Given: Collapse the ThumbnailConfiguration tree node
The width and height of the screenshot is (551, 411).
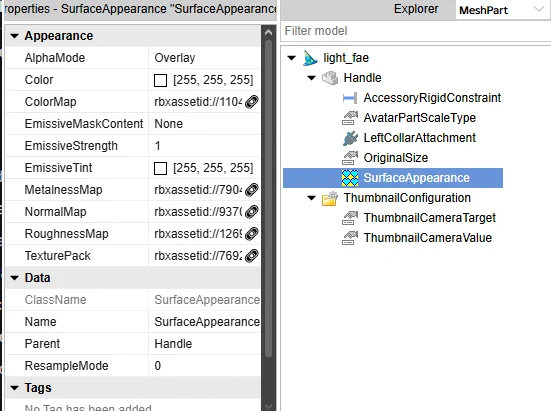Looking at the screenshot, I should pos(311,198).
